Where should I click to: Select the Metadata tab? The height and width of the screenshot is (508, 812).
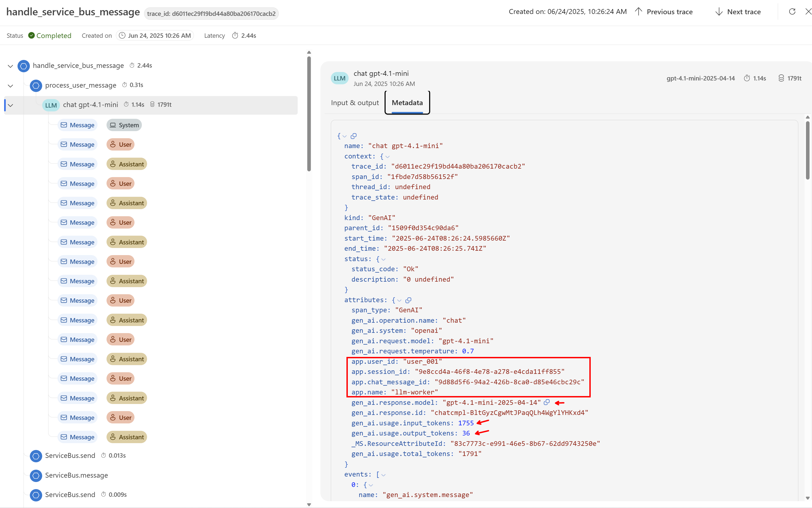click(407, 102)
